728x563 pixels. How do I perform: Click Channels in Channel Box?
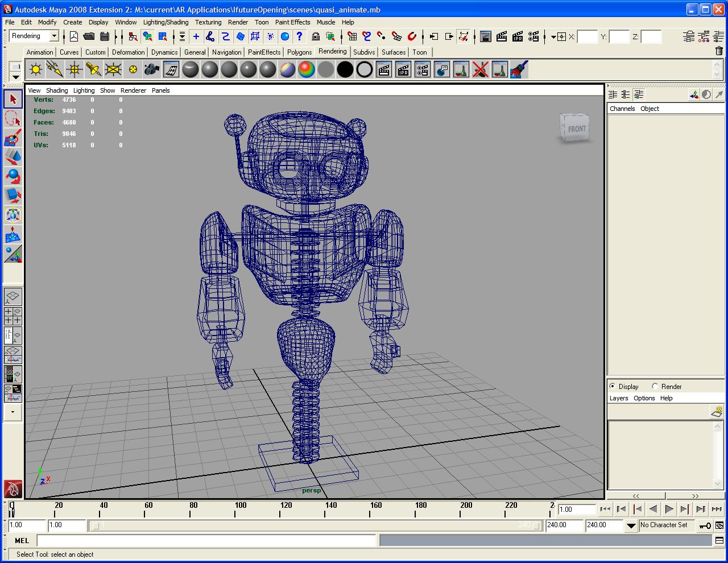(622, 109)
